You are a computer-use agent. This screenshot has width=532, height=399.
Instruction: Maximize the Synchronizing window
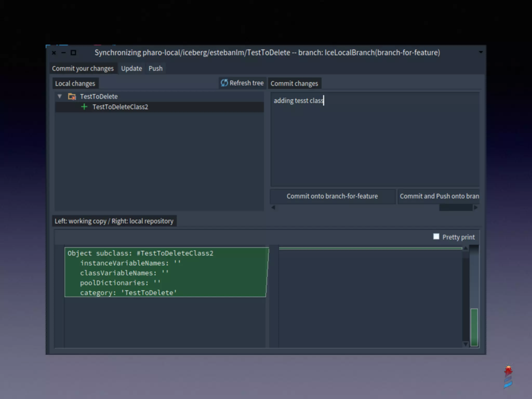coord(74,53)
